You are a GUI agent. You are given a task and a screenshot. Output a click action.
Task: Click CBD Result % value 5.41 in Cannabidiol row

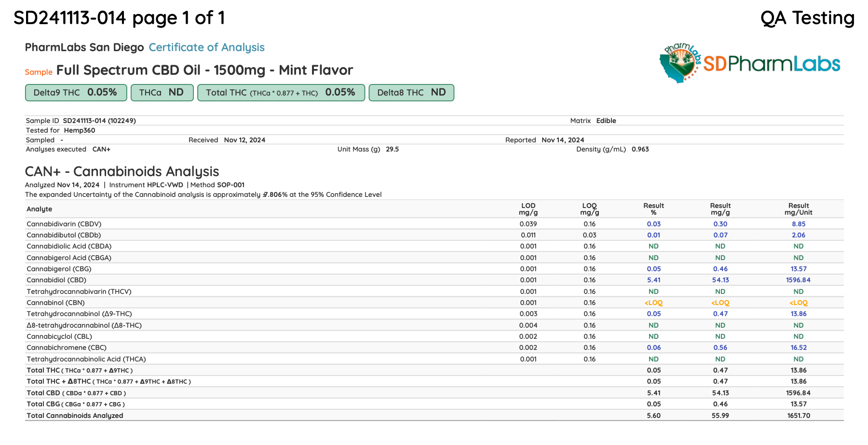[654, 280]
